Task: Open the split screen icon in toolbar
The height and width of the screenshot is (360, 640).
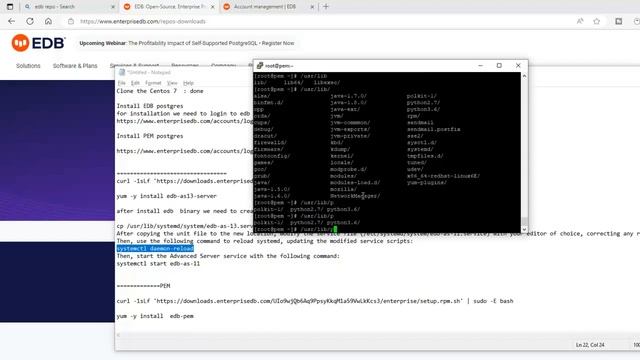Action: tap(619, 21)
